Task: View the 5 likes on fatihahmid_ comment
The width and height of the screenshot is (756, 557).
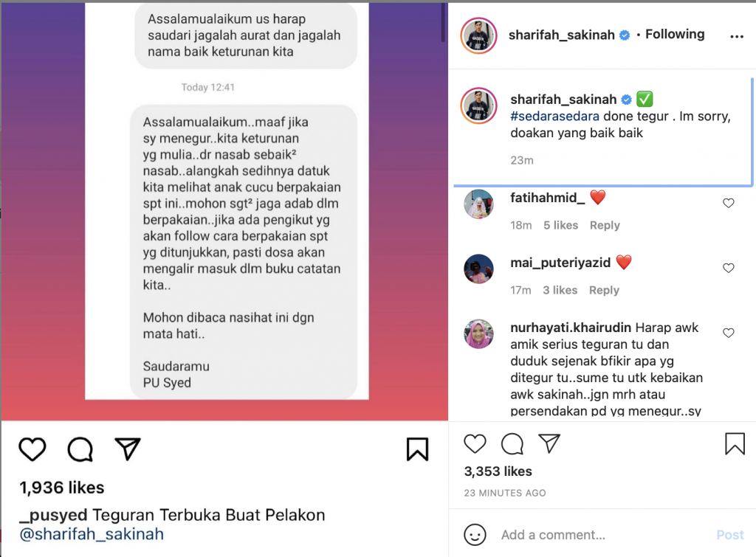Action: (561, 225)
